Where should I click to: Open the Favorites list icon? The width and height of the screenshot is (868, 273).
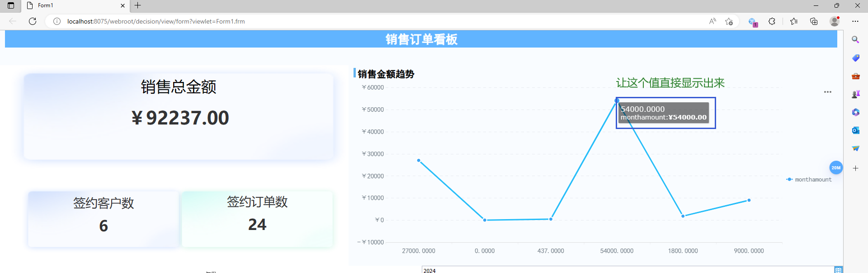point(793,21)
